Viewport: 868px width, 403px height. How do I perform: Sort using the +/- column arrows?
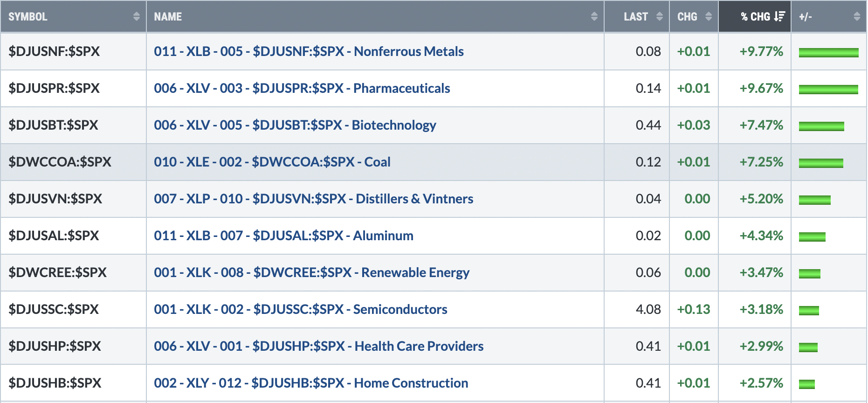click(857, 16)
